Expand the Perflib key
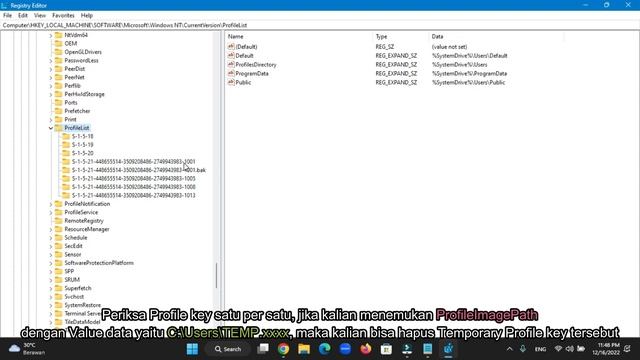This screenshot has width=640, height=360. click(x=51, y=86)
